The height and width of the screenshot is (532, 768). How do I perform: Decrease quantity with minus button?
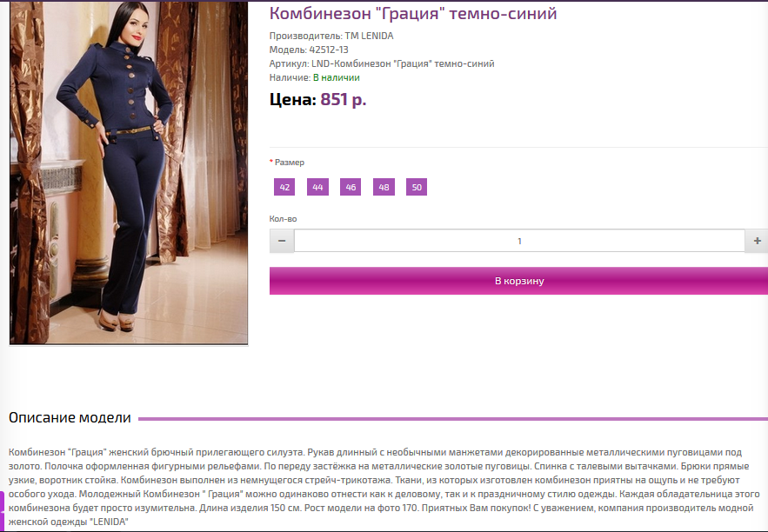click(x=282, y=241)
